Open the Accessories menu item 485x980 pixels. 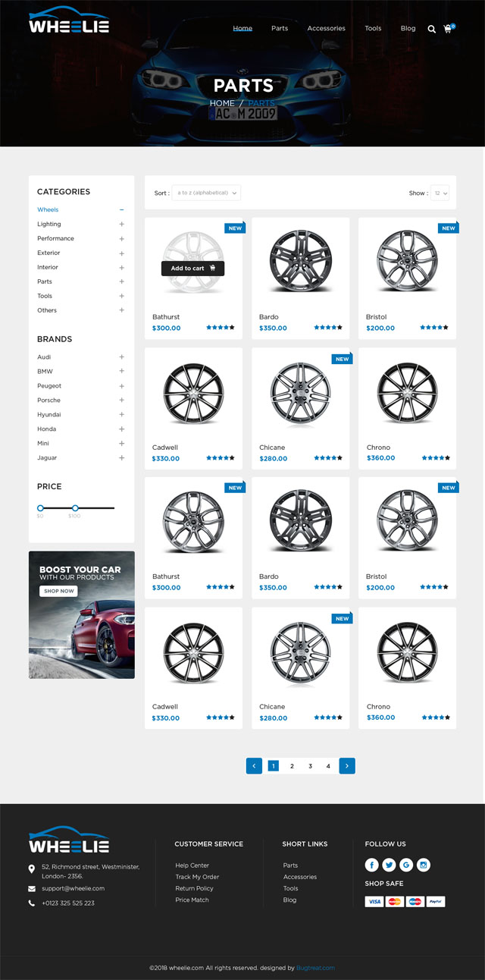click(326, 29)
